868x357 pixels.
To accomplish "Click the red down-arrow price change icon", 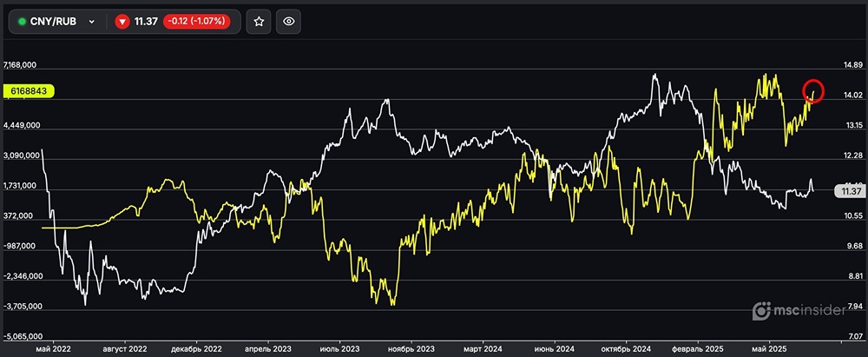I will tap(122, 22).
